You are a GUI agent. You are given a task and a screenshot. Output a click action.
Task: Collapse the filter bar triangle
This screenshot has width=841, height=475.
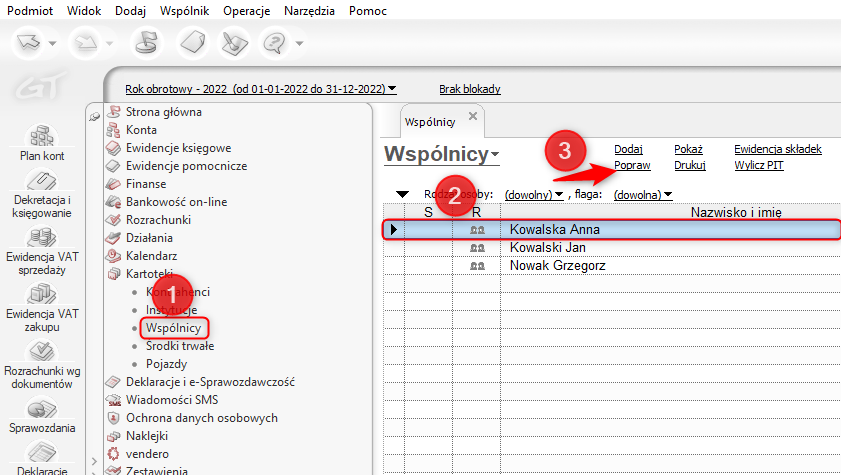(x=402, y=194)
